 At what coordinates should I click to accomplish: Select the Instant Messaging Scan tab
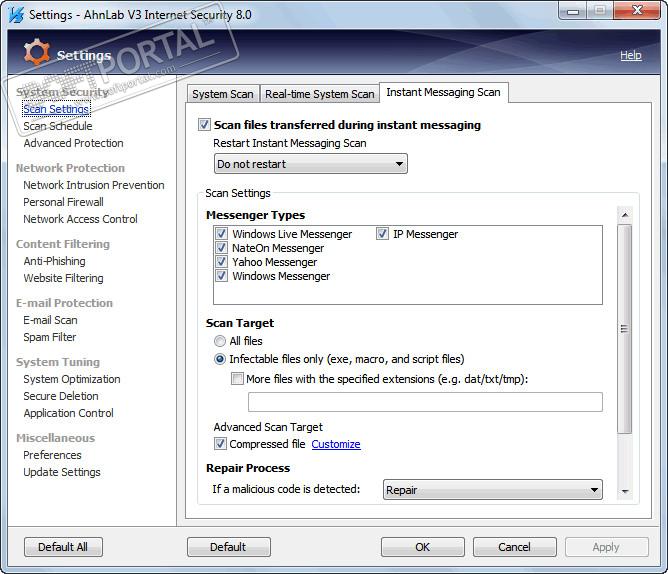tap(443, 92)
